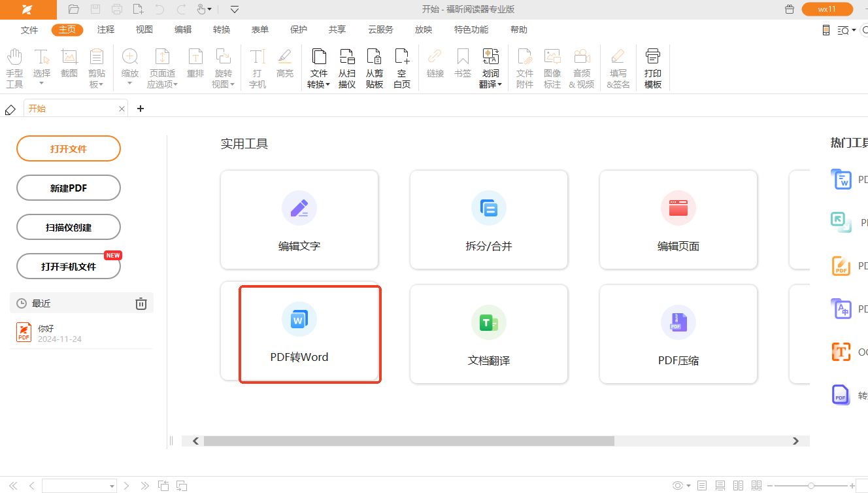This screenshot has width=868, height=493.
Task: Go to first page with double-left arrows
Action: tap(13, 486)
